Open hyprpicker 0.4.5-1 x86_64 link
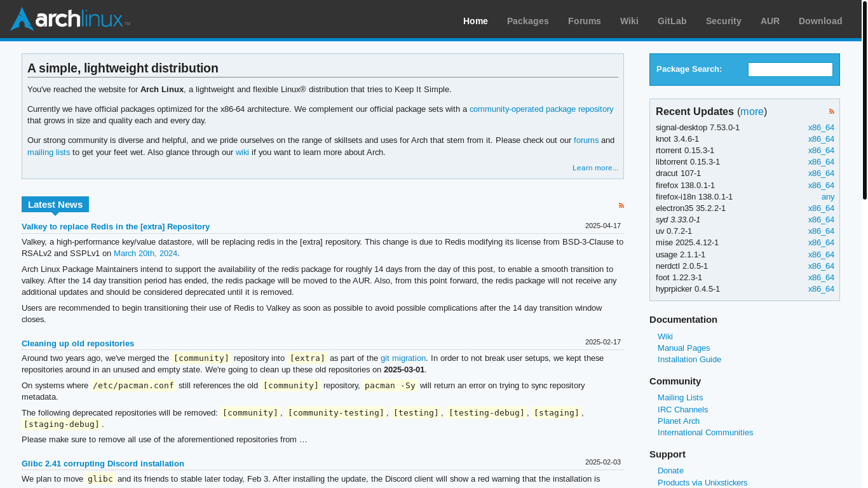The height and width of the screenshot is (488, 868). coord(821,289)
